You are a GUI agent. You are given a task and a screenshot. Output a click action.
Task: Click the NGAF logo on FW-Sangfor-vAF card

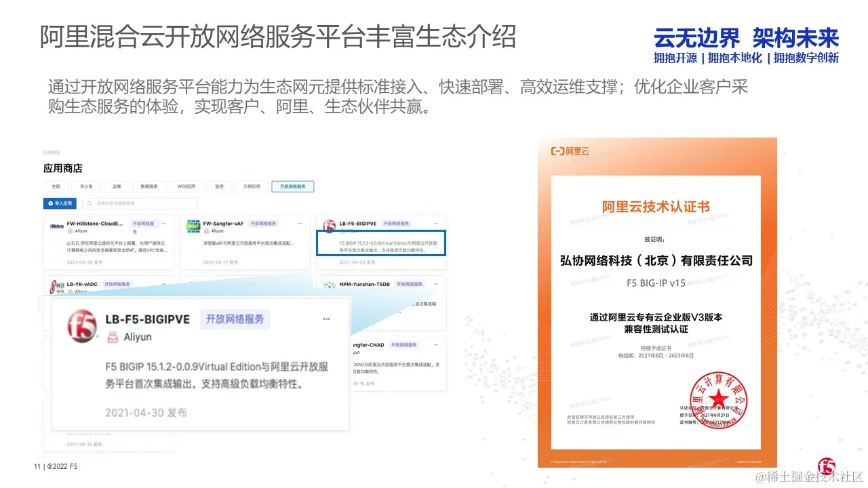click(193, 226)
